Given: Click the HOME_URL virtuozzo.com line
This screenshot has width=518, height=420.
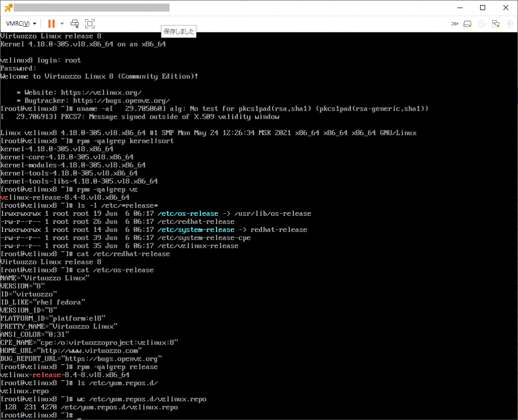Looking at the screenshot, I should point(71,350).
